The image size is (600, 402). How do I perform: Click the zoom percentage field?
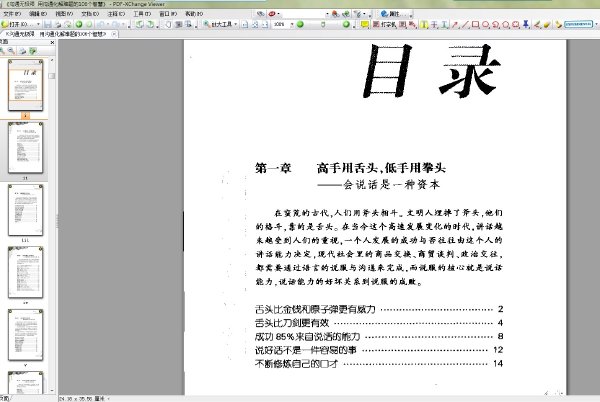coord(280,24)
